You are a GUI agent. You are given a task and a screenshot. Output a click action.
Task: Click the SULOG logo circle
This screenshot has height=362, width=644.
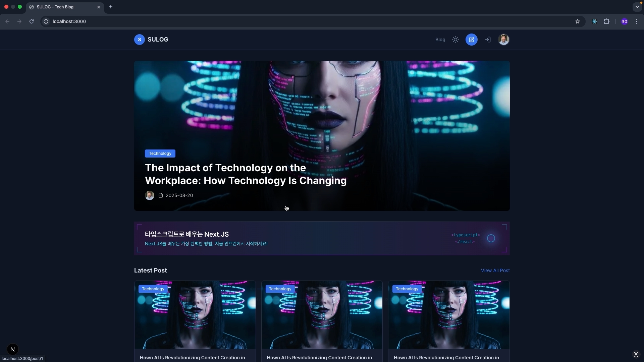point(139,40)
